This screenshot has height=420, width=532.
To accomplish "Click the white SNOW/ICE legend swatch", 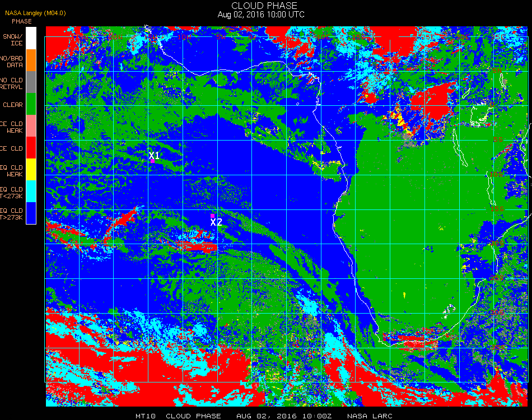I will tap(31, 38).
